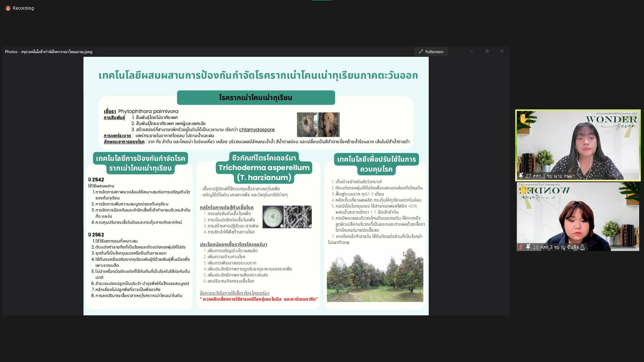Click muted microphone icon on participant 26
The height and width of the screenshot is (362, 644).
coord(521,247)
